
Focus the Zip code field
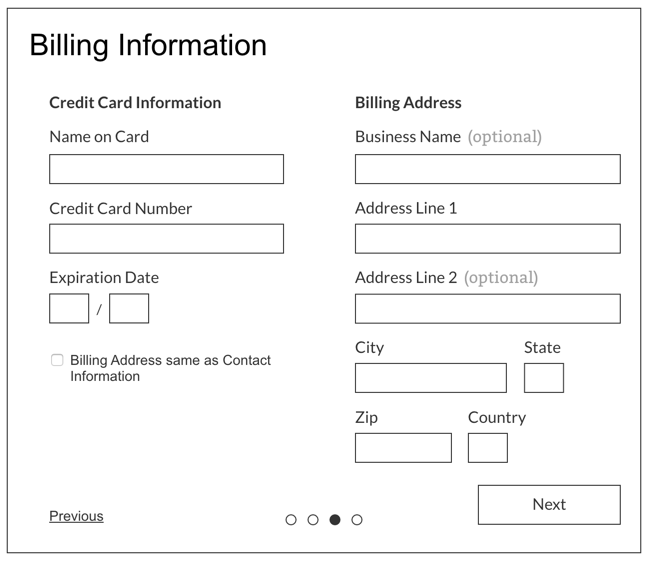(403, 448)
